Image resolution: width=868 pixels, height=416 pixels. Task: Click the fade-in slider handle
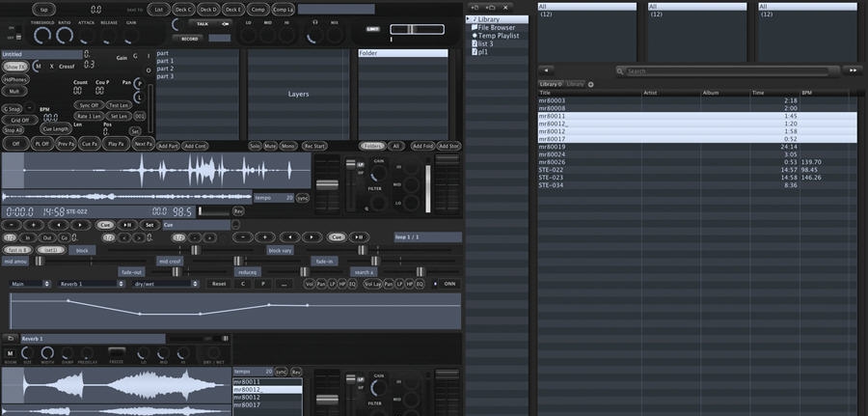(375, 261)
